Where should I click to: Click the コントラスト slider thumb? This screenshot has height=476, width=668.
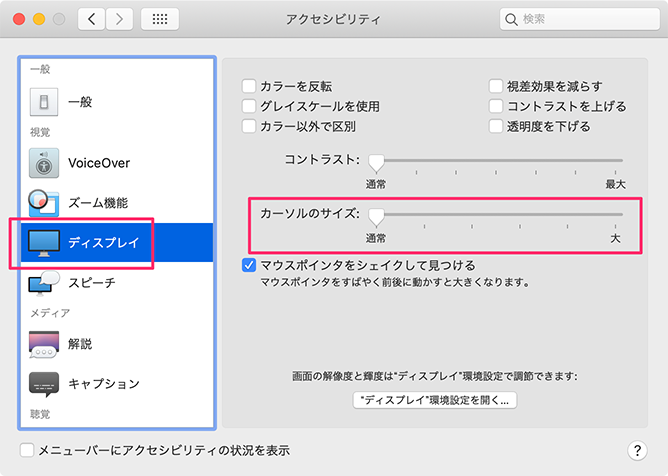[x=376, y=162]
